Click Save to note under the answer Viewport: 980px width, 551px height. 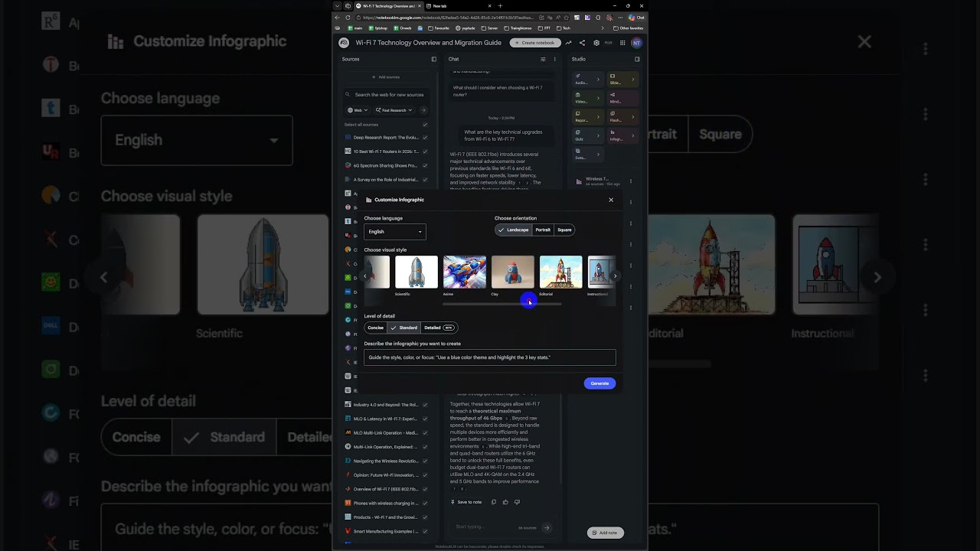click(466, 502)
